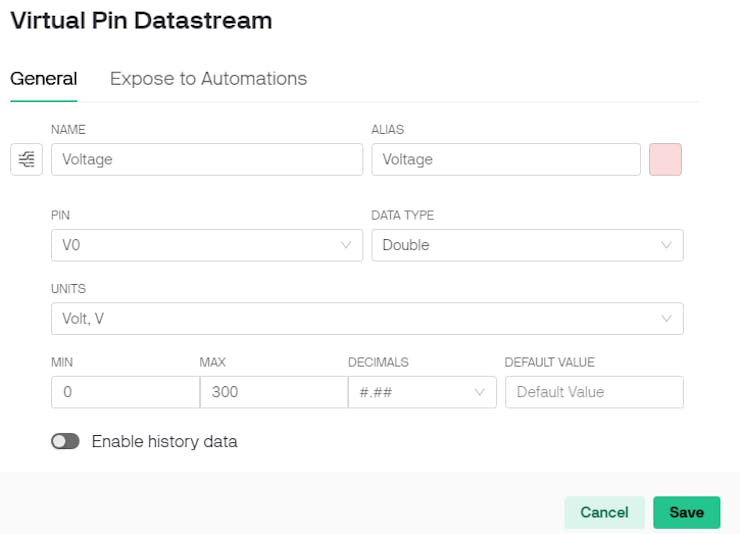Click the Default Value input field
The width and height of the screenshot is (740, 534).
click(x=594, y=392)
